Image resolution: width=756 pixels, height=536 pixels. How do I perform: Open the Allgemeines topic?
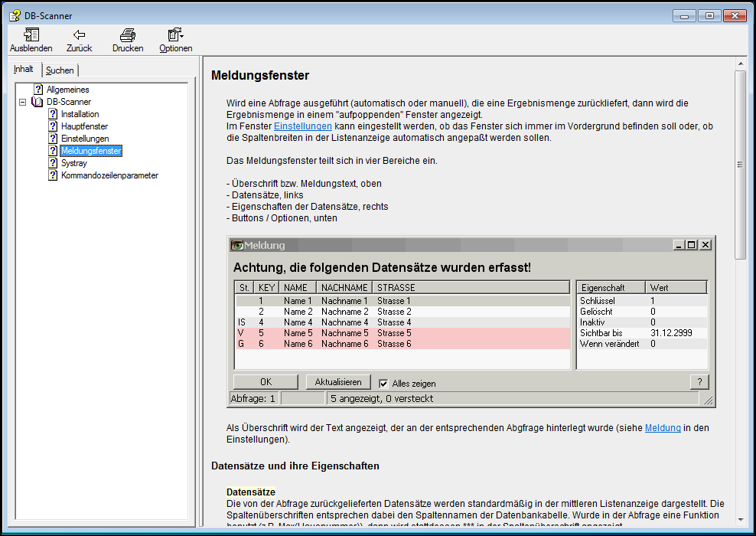pos(67,90)
